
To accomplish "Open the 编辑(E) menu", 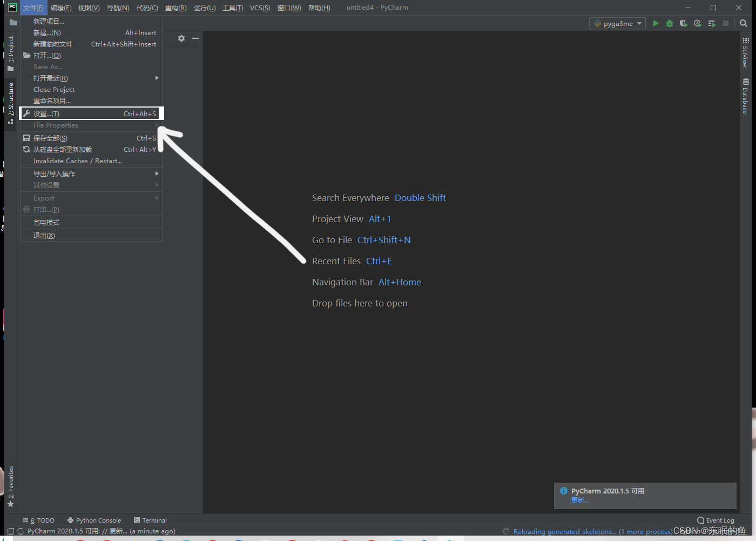I will pyautogui.click(x=61, y=8).
